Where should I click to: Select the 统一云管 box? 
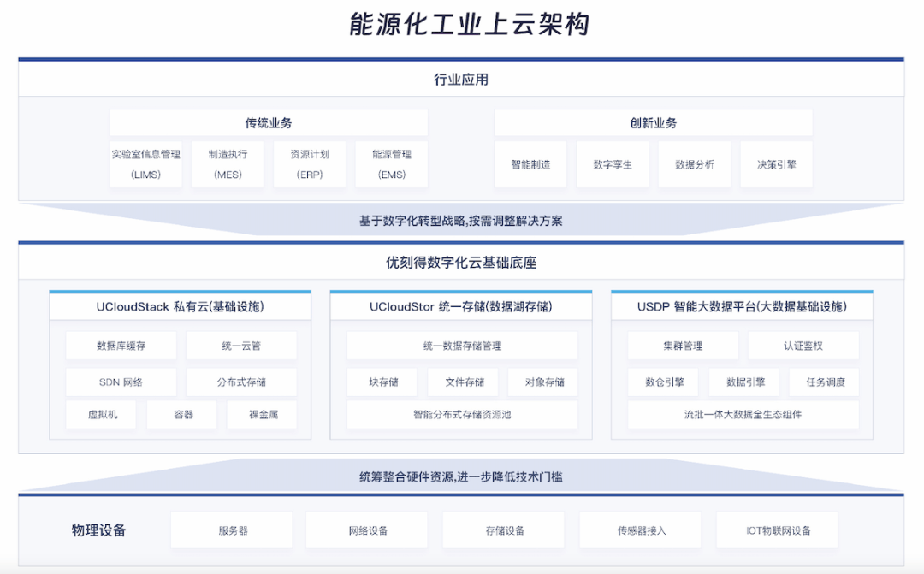241,346
